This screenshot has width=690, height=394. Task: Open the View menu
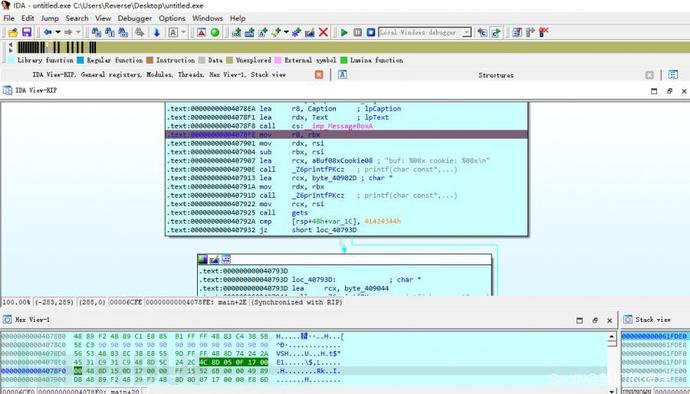pos(103,18)
